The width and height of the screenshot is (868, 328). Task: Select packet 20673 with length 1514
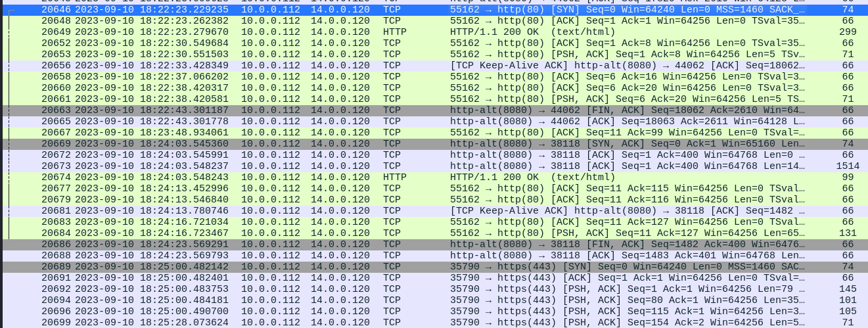point(434,166)
